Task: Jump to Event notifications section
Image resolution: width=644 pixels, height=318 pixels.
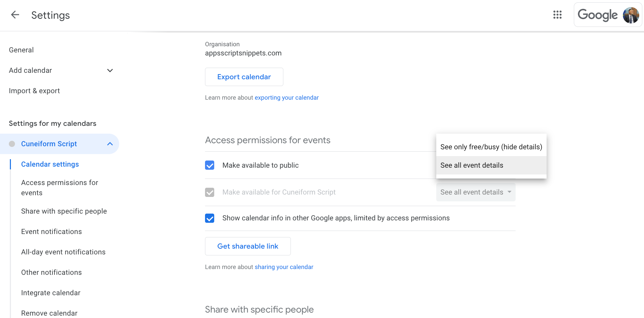Action: coord(51,232)
